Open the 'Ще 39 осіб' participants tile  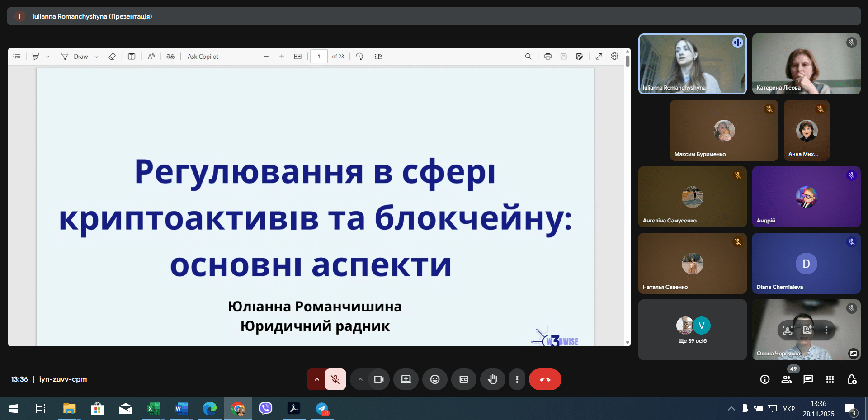point(692,330)
